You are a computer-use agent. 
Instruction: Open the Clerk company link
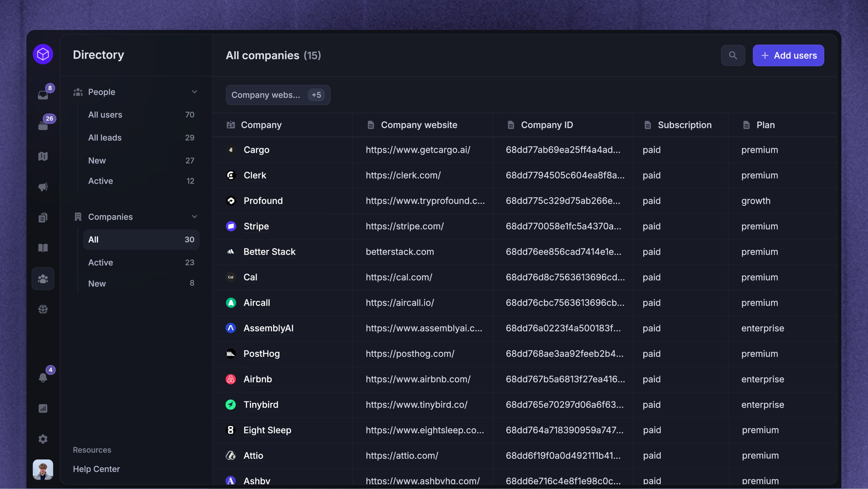[255, 175]
